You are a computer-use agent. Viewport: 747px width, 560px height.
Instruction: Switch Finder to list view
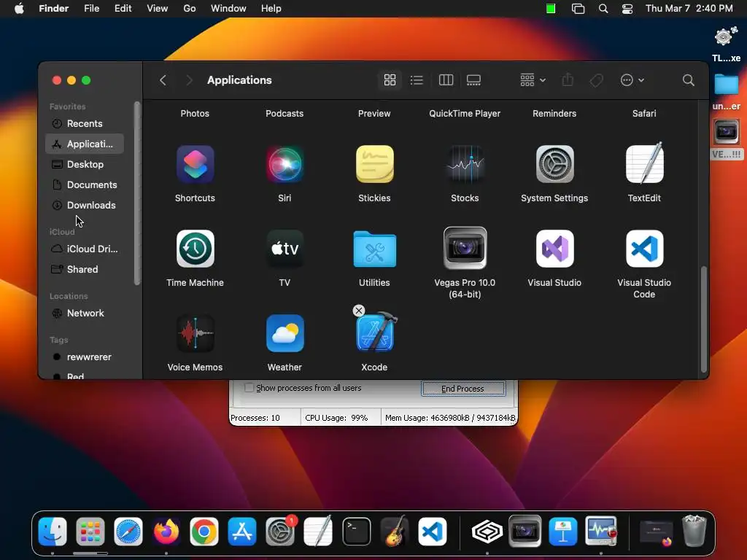417,80
